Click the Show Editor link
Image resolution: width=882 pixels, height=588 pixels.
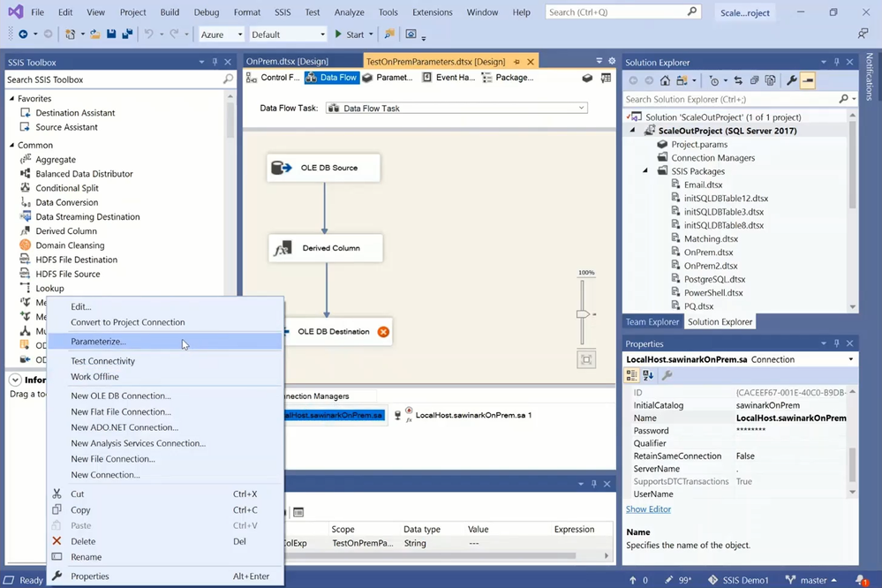(648, 509)
